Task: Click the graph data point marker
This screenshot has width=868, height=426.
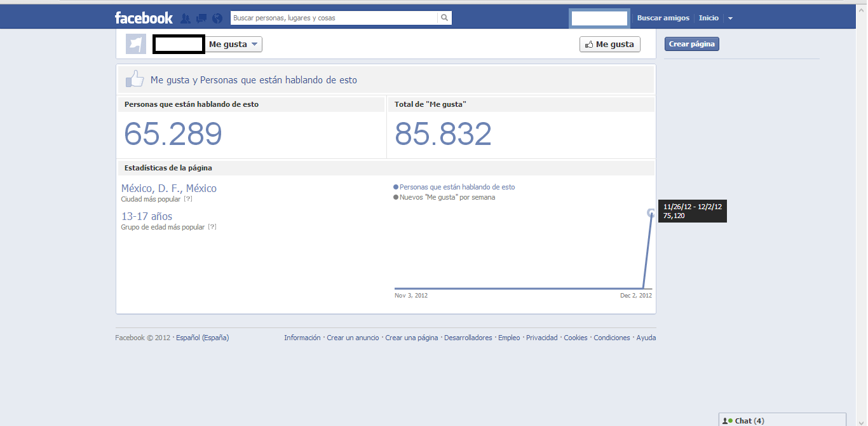Action: [x=651, y=213]
